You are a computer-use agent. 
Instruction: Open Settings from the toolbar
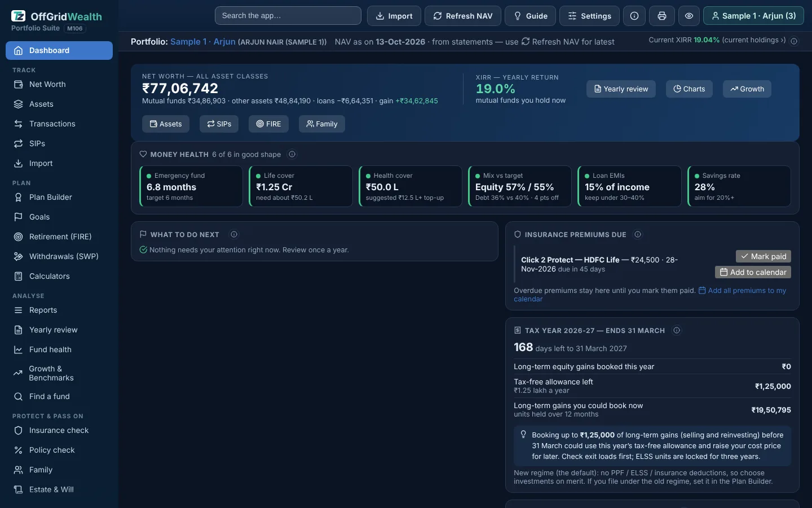[x=589, y=16]
